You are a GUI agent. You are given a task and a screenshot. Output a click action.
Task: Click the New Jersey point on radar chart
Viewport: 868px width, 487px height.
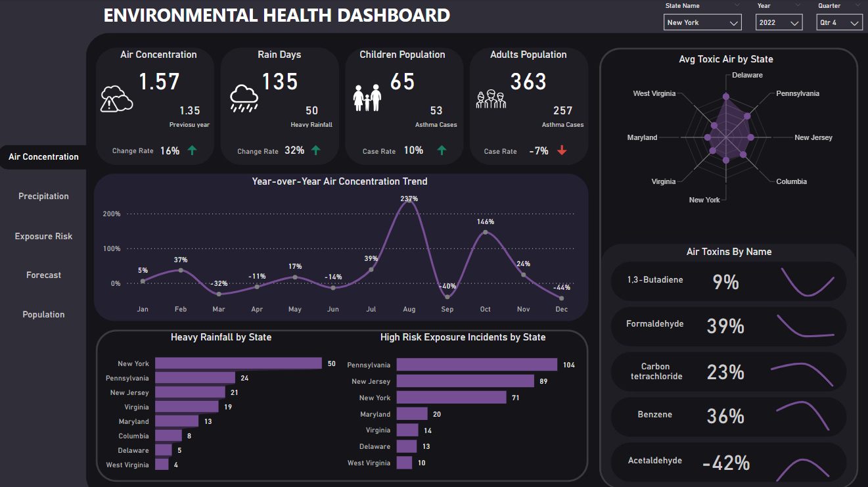[x=751, y=137]
